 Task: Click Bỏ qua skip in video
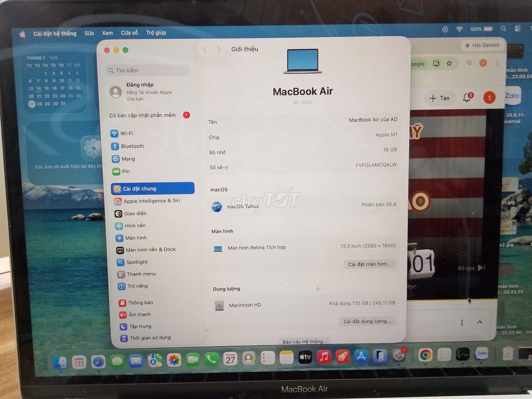click(x=472, y=268)
